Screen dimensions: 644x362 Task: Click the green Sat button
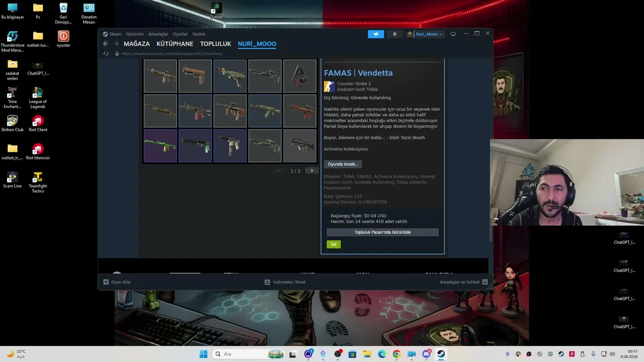coord(334,244)
